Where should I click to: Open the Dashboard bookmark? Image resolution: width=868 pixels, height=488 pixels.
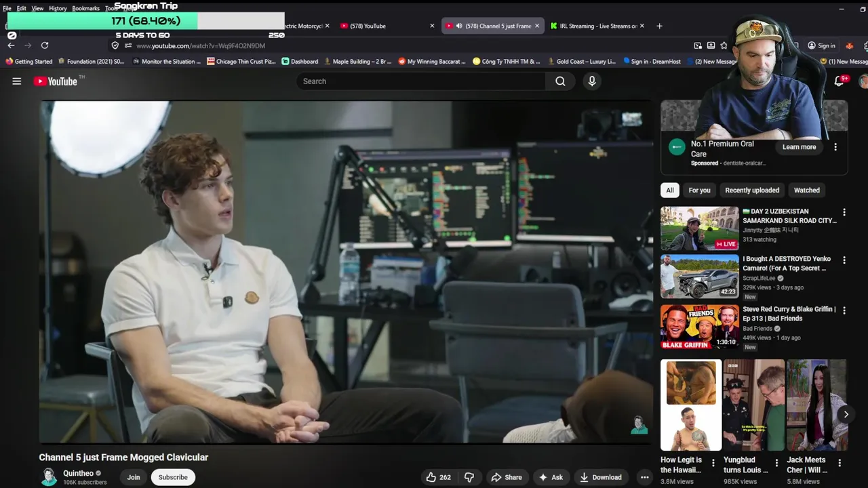(x=300, y=61)
